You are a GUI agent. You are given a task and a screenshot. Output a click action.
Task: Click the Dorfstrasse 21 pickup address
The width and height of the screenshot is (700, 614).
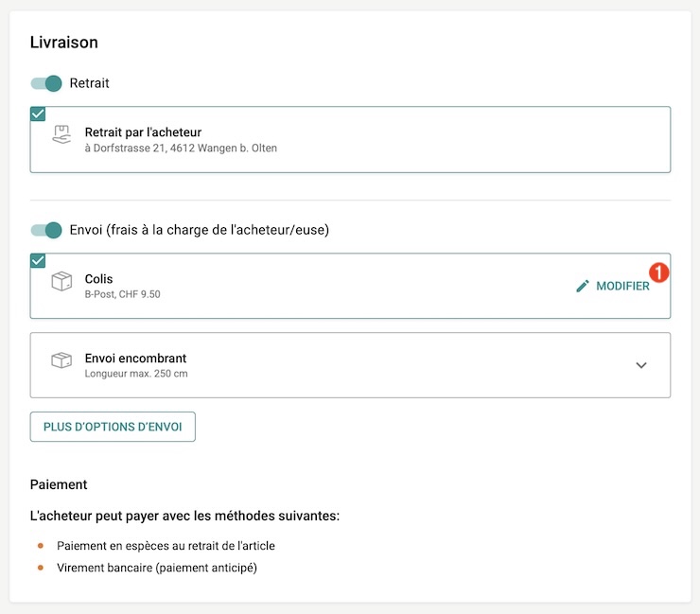coord(181,149)
